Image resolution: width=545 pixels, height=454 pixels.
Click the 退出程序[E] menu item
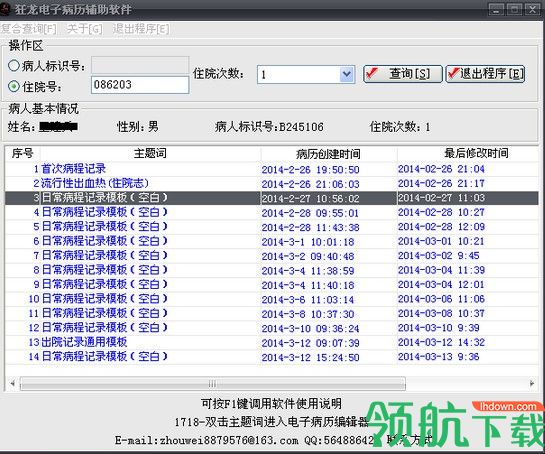141,29
